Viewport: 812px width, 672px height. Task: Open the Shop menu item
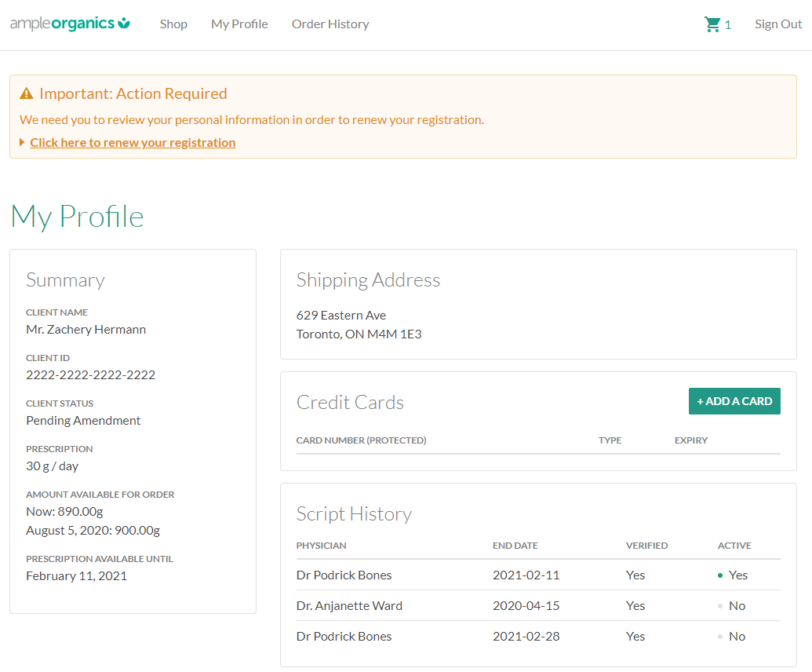point(173,24)
